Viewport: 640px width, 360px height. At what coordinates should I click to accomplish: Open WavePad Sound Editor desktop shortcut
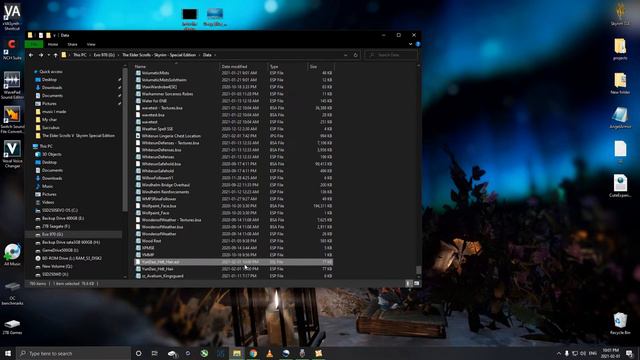12,85
